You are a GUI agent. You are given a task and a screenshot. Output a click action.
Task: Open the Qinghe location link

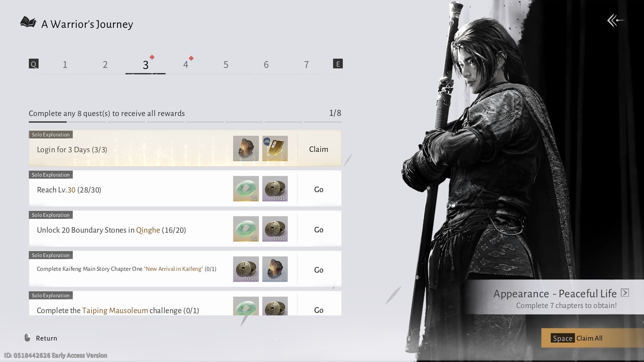148,230
